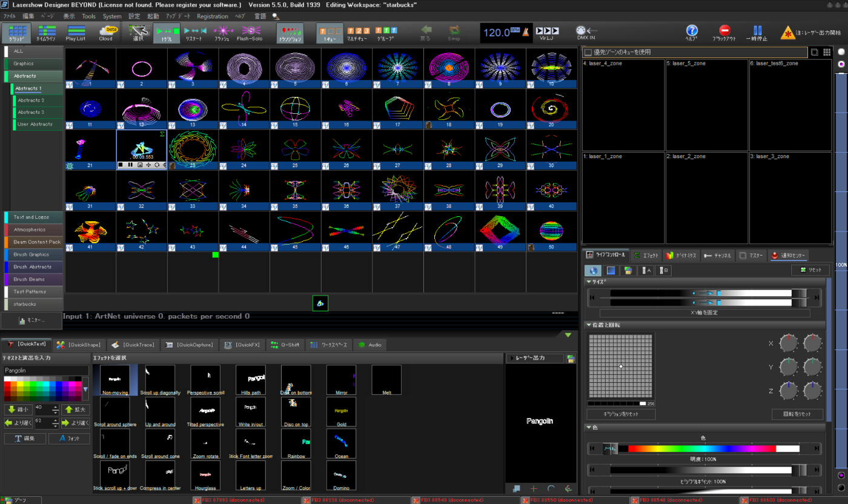
Task: Click the Virtual LJ icon
Action: 547,33
